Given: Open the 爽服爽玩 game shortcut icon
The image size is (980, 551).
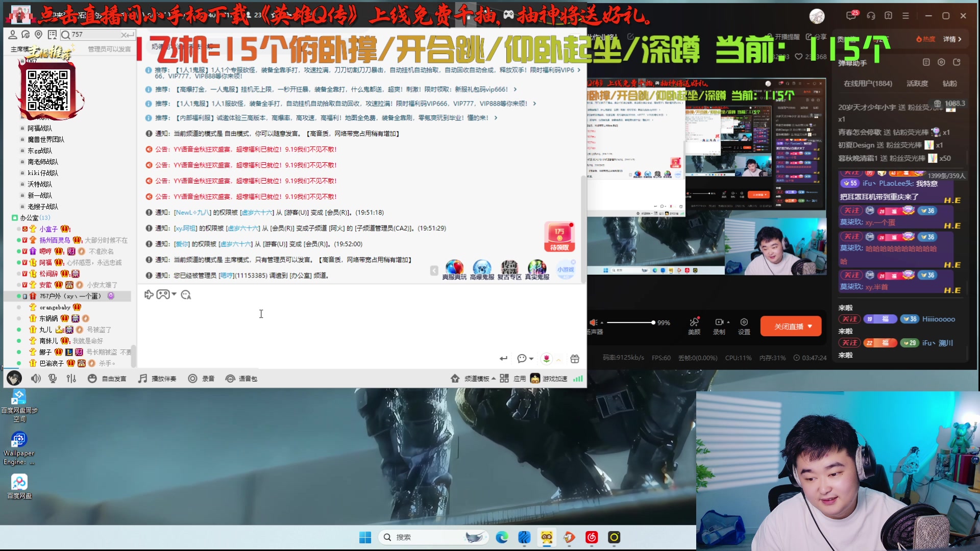Looking at the screenshot, I should [454, 270].
